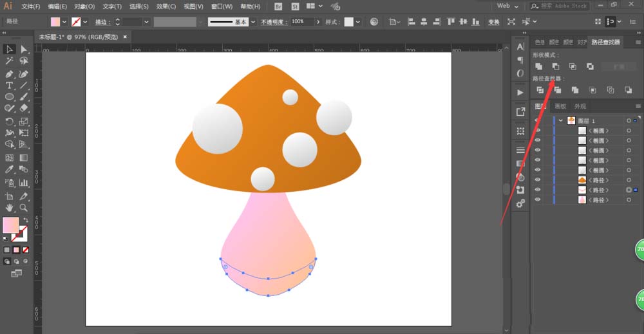Screen dimensions: 644x334
Task: Click the Minus Front shape mode icon
Action: click(x=555, y=66)
